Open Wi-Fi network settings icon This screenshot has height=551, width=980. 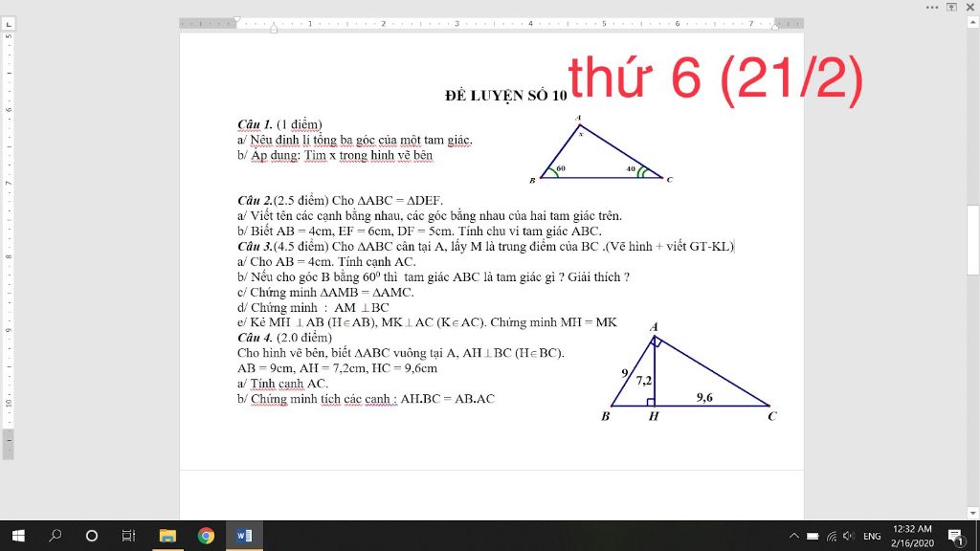(x=832, y=536)
